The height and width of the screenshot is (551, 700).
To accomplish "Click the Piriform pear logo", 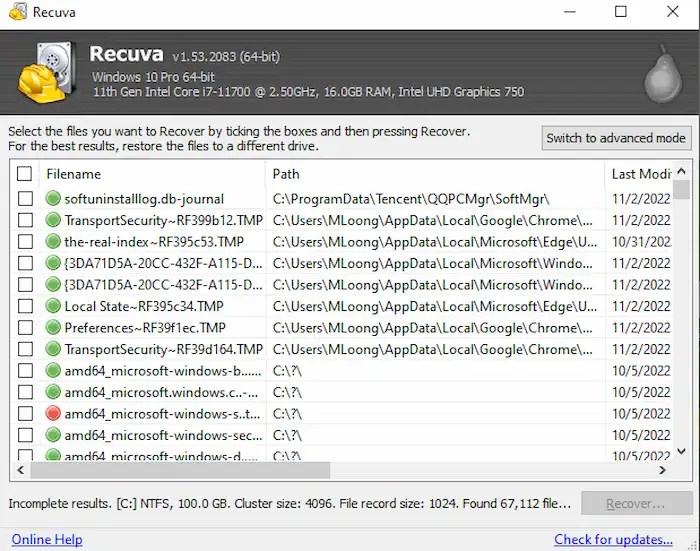I will click(x=663, y=74).
